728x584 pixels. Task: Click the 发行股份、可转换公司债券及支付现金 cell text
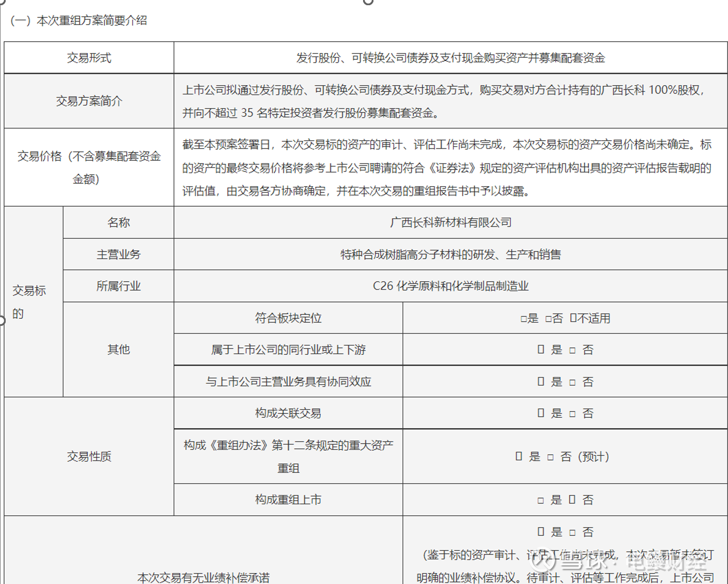pos(451,58)
